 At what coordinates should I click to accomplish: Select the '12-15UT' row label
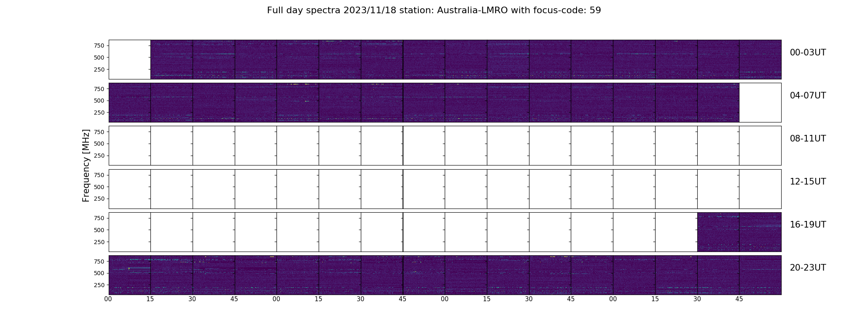(x=808, y=182)
